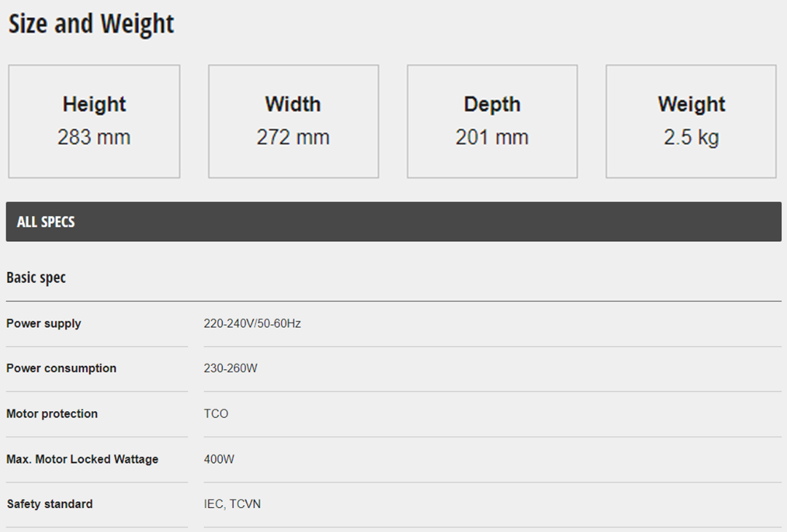Screen dimensions: 787x532
Task: Select the "Power supply" row label
Action: pos(44,324)
